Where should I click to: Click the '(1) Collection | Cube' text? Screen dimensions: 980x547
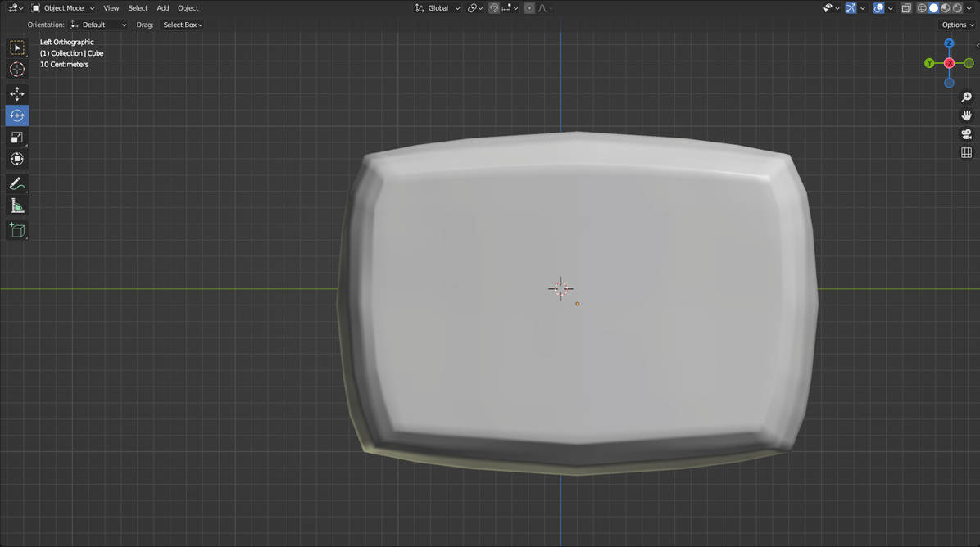tap(72, 53)
